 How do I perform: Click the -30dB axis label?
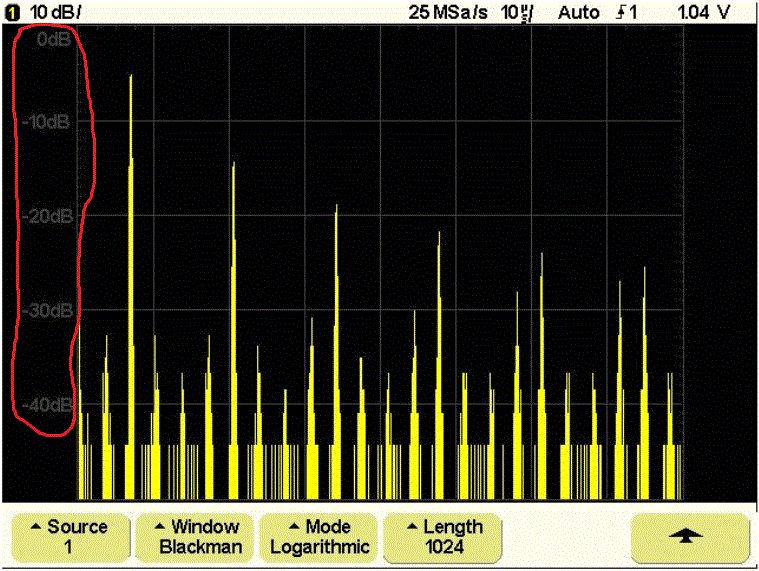coord(47,310)
